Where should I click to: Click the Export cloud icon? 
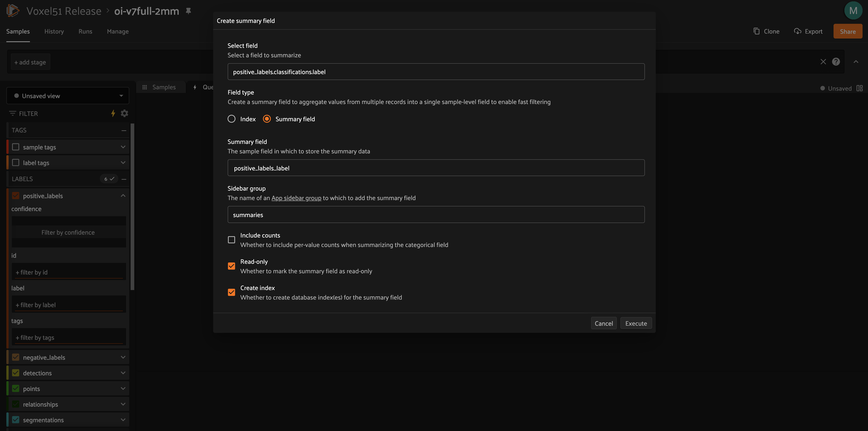[x=797, y=31]
